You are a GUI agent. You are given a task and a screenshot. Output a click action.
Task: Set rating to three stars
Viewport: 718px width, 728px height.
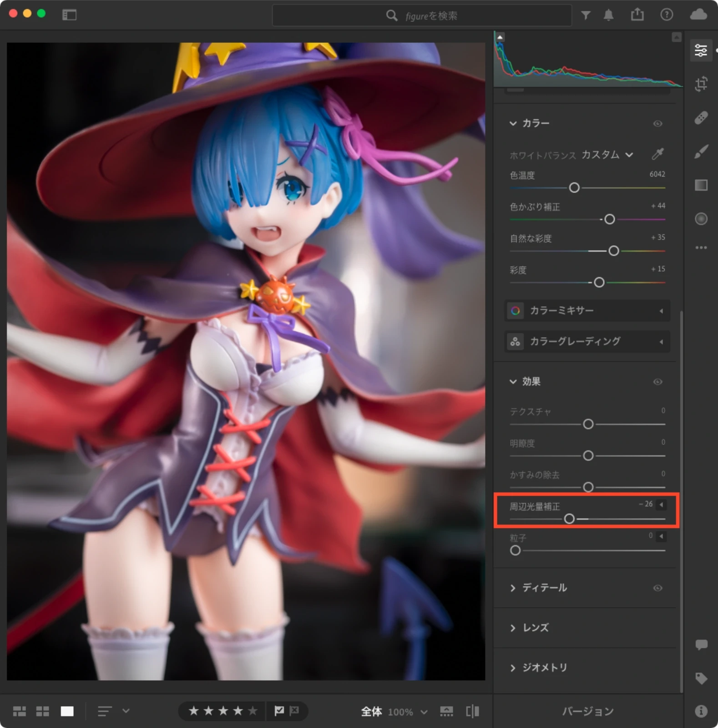tap(223, 711)
